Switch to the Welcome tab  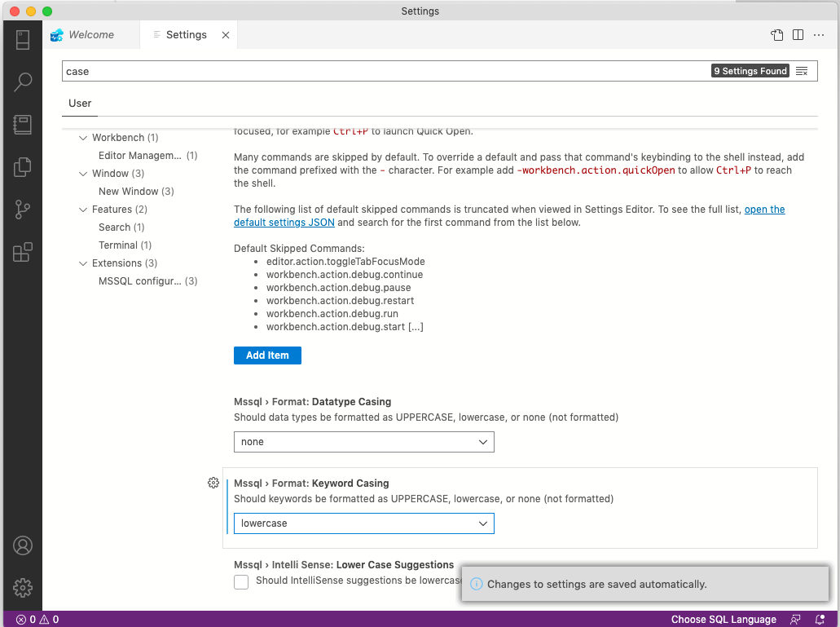[91, 35]
